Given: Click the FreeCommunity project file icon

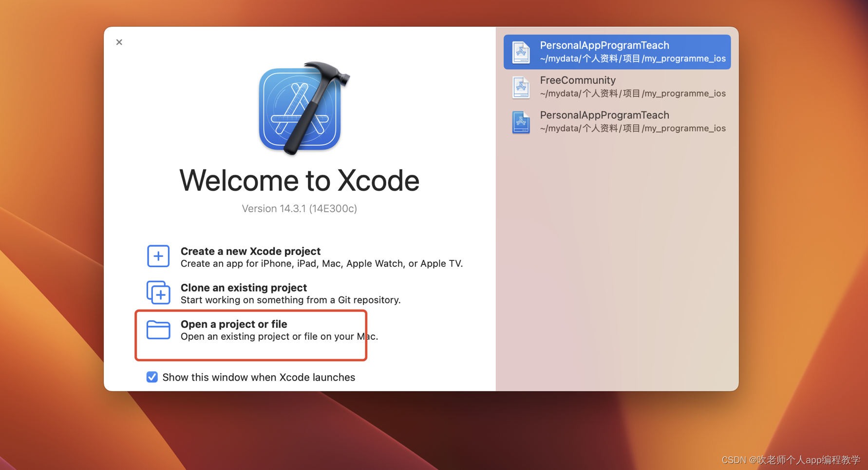Looking at the screenshot, I should point(521,87).
